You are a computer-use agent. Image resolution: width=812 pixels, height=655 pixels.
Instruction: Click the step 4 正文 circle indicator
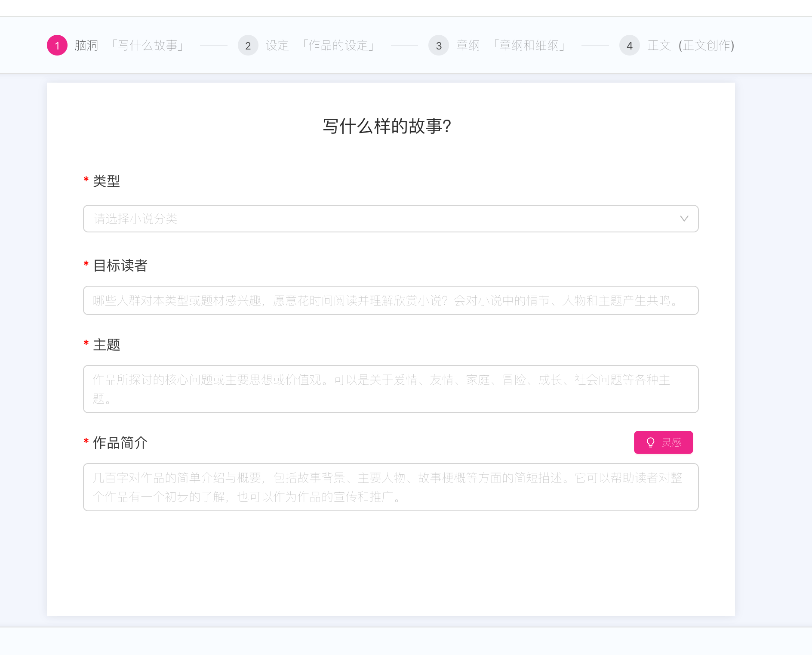click(x=629, y=45)
